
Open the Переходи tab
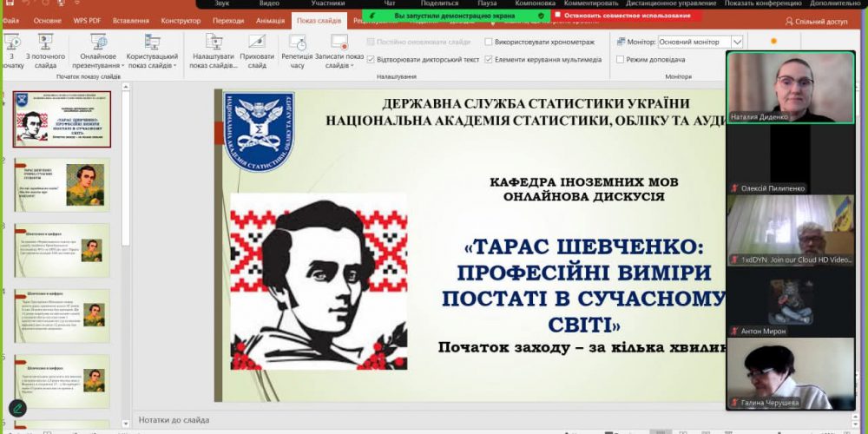(x=228, y=21)
